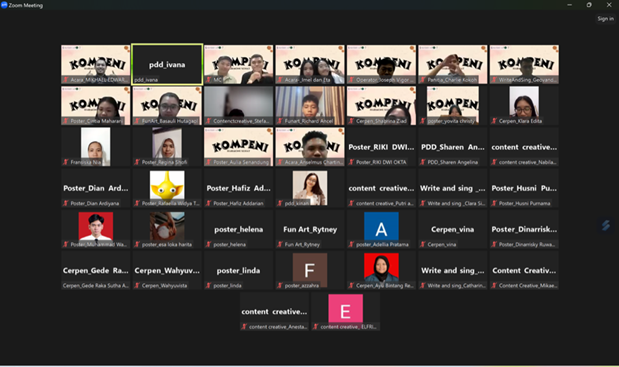The width and height of the screenshot is (619, 367).
Task: Click muted mic icon on PDD_Sharen Angelina tile
Action: (x=423, y=162)
